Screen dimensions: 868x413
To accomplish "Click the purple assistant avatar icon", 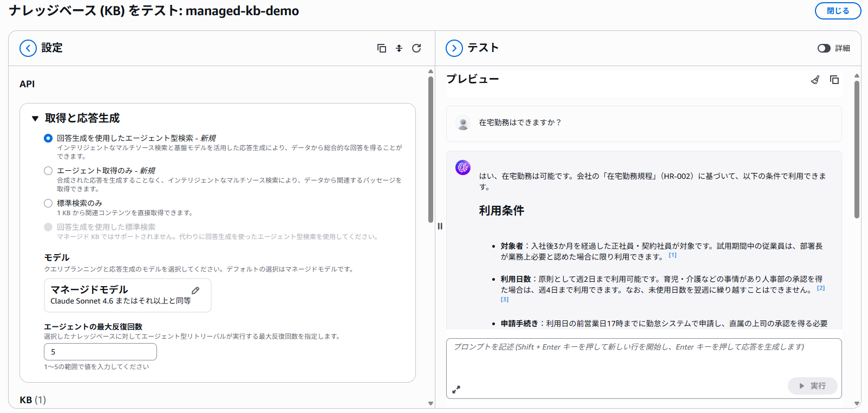I will 463,167.
